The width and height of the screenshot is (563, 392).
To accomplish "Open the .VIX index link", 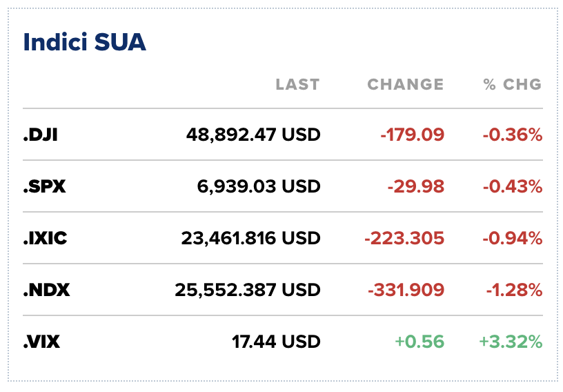I will click(41, 342).
